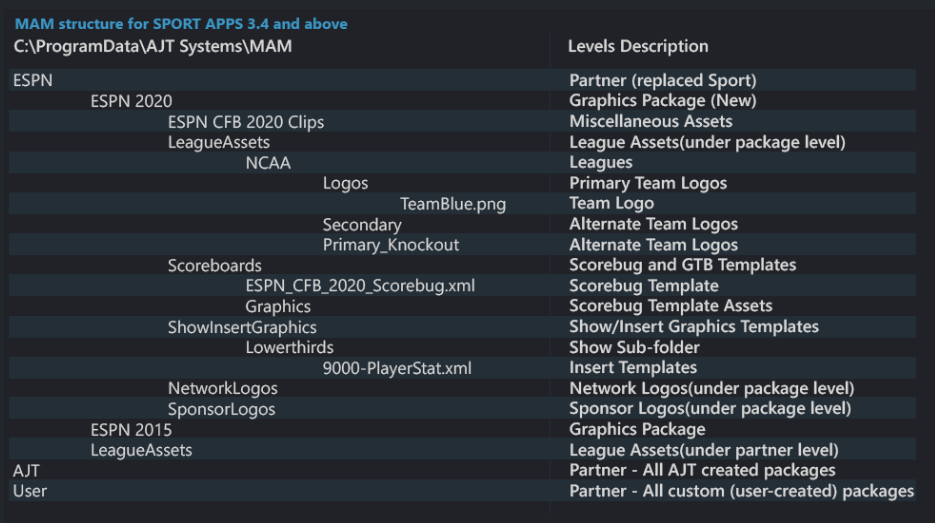This screenshot has width=935, height=523.
Task: Select the SponsorLogos folder
Action: click(x=221, y=409)
